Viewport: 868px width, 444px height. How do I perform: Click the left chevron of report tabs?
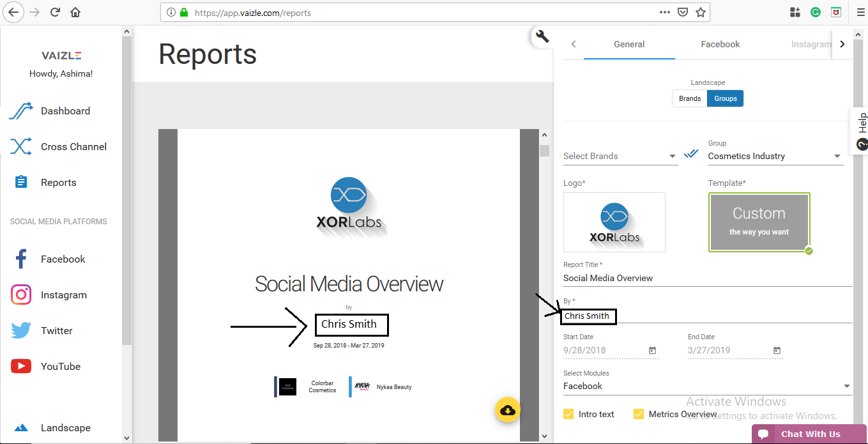point(574,44)
